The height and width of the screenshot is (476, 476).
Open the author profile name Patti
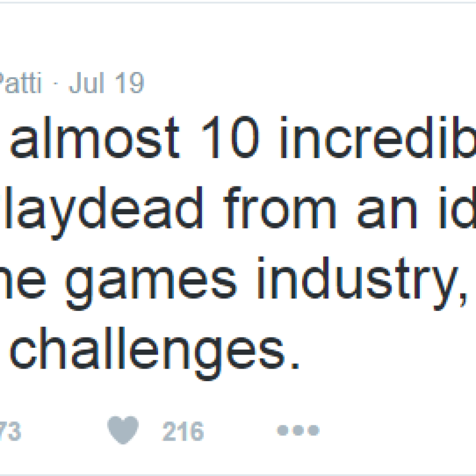tap(20, 84)
